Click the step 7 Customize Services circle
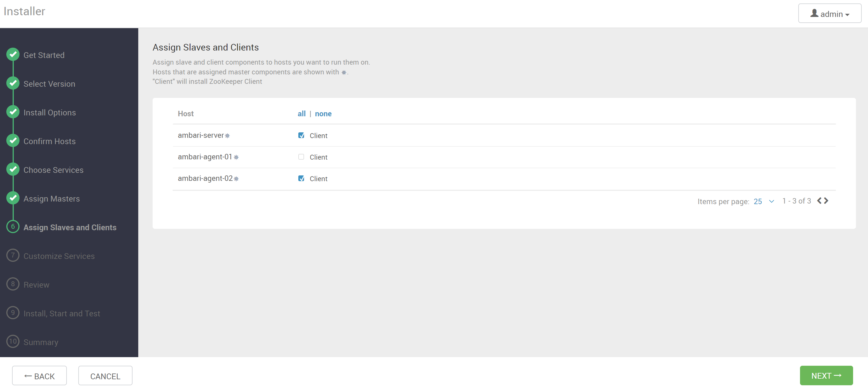The height and width of the screenshot is (391, 868). click(x=13, y=255)
